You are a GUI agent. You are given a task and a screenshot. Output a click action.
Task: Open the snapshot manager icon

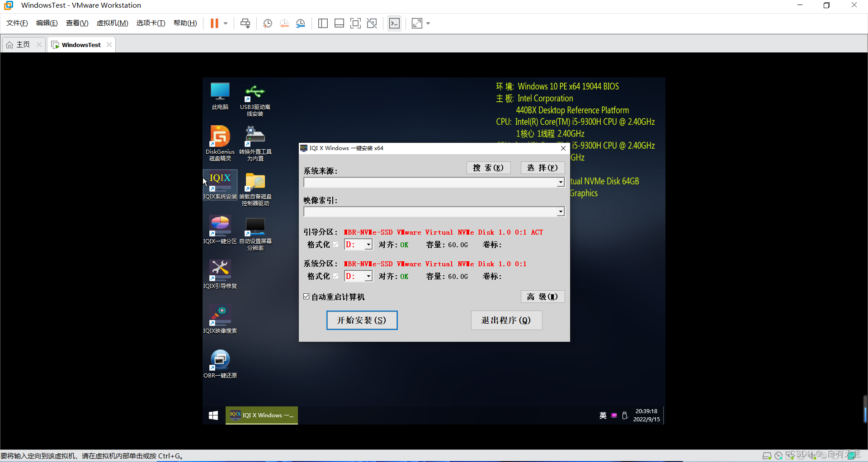click(x=301, y=23)
